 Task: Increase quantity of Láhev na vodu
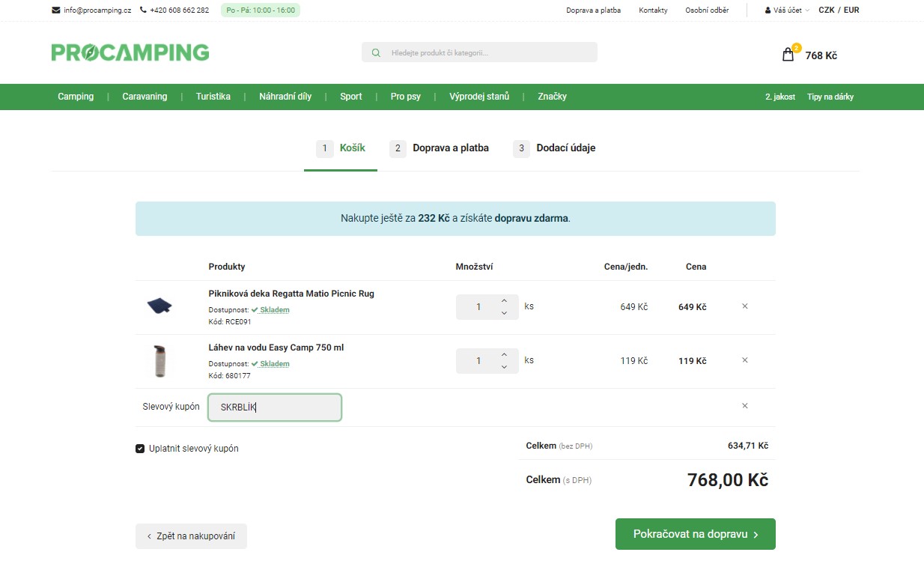click(x=504, y=354)
